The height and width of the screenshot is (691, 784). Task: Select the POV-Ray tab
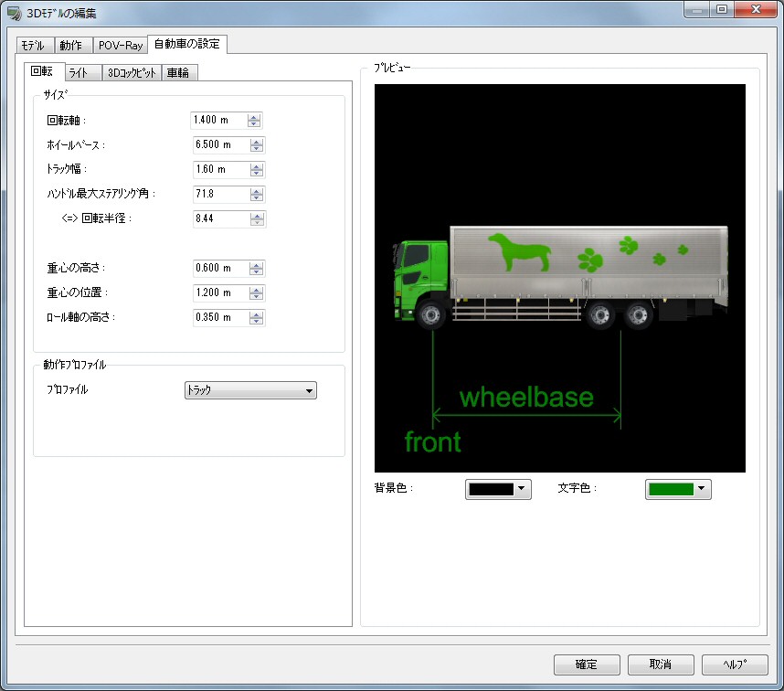pos(121,45)
